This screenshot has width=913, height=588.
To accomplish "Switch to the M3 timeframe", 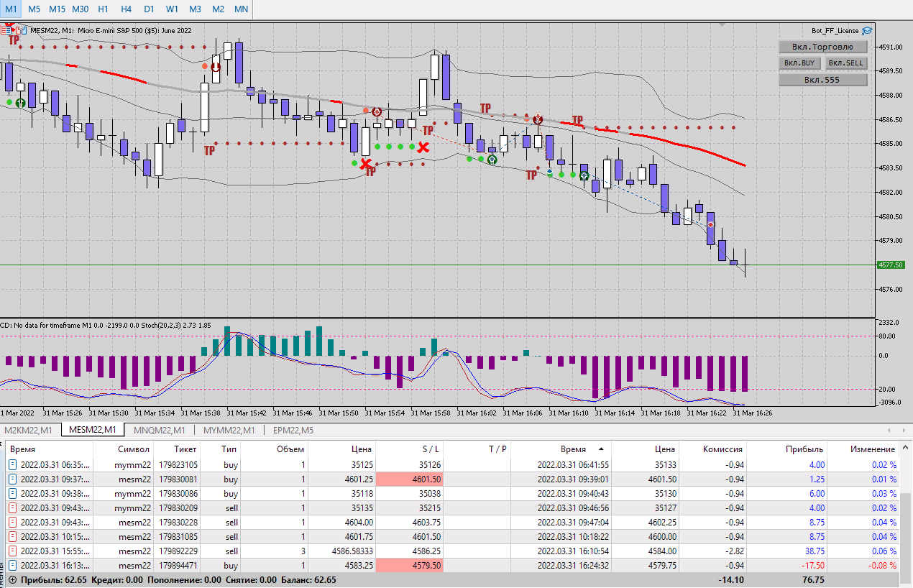I will (195, 9).
